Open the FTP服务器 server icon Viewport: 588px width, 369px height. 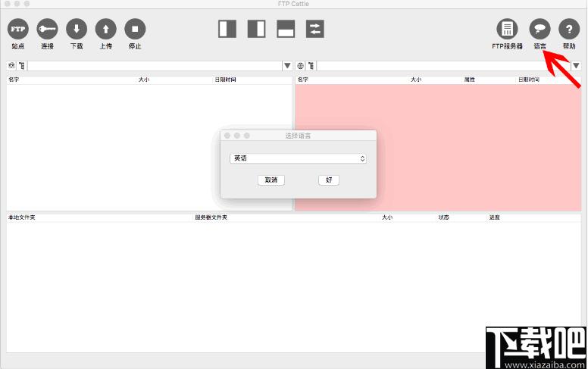pyautogui.click(x=507, y=29)
